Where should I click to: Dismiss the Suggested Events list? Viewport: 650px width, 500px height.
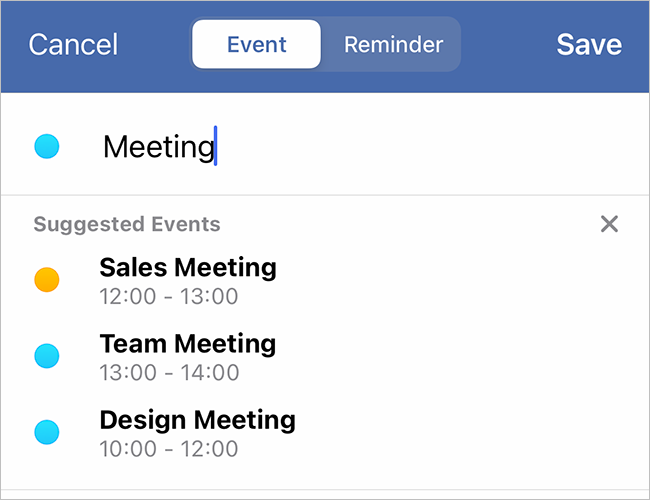click(609, 224)
